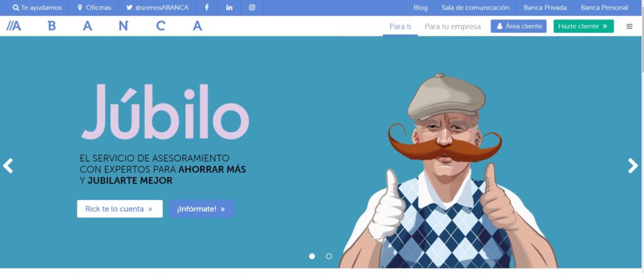Open the Instagram icon link
644x274 pixels.
coord(252,8)
